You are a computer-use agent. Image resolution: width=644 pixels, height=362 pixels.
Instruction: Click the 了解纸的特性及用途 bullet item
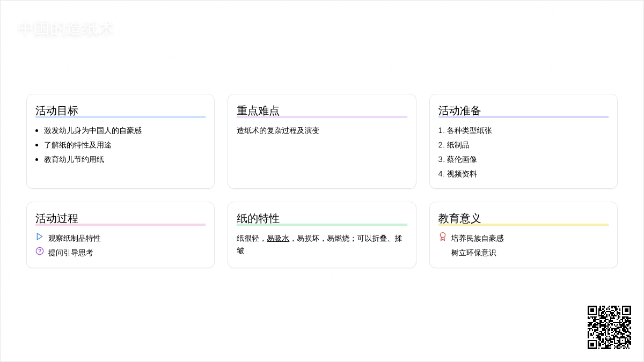[78, 145]
